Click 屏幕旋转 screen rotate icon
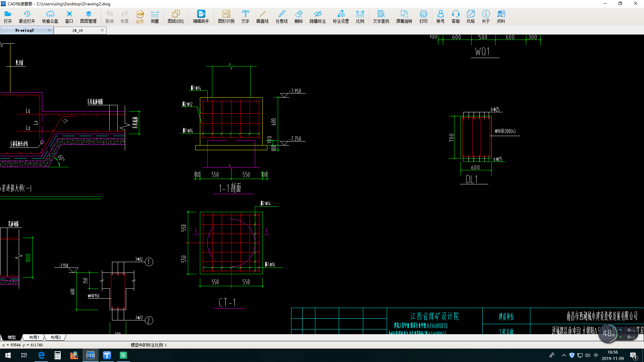 (404, 16)
